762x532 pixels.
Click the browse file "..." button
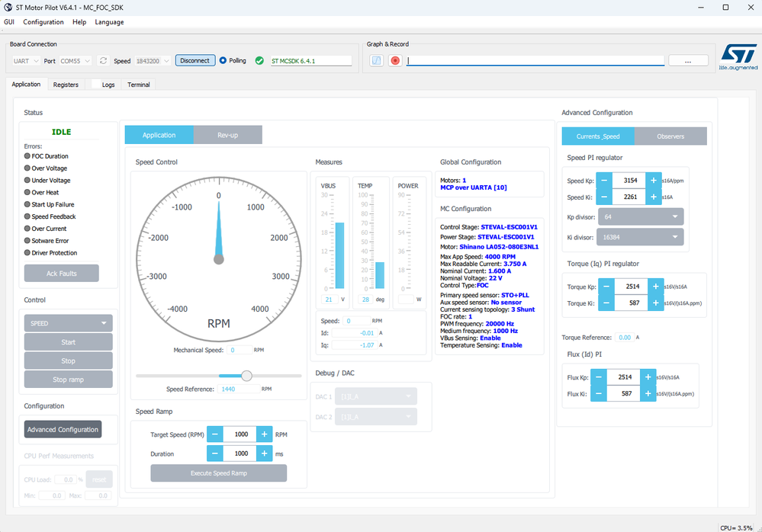pyautogui.click(x=688, y=61)
